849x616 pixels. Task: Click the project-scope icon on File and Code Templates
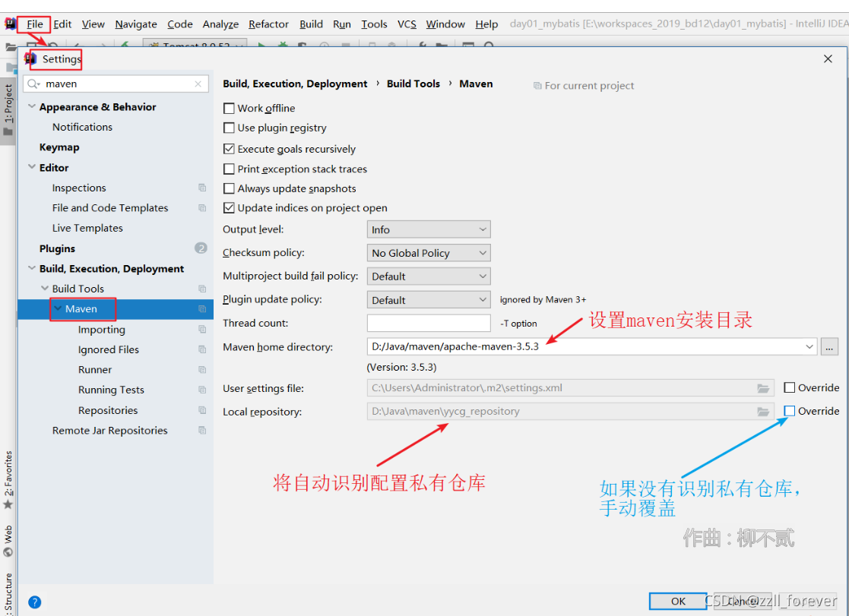click(202, 208)
